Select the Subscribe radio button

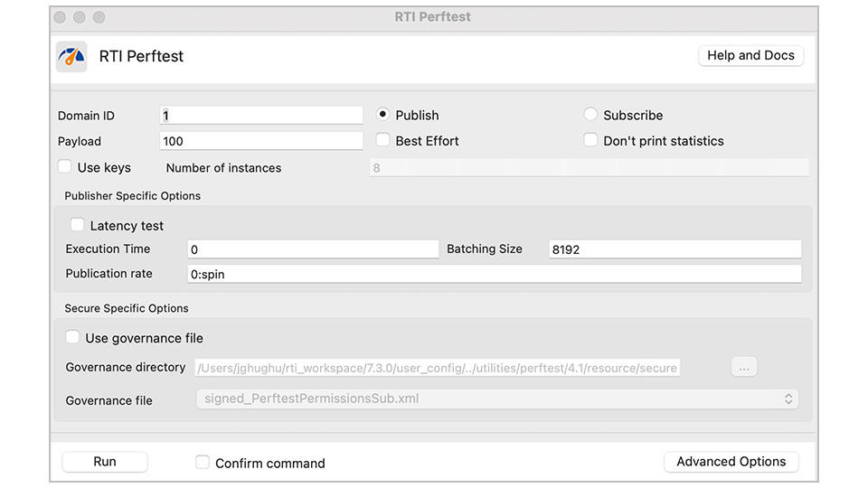pos(590,115)
